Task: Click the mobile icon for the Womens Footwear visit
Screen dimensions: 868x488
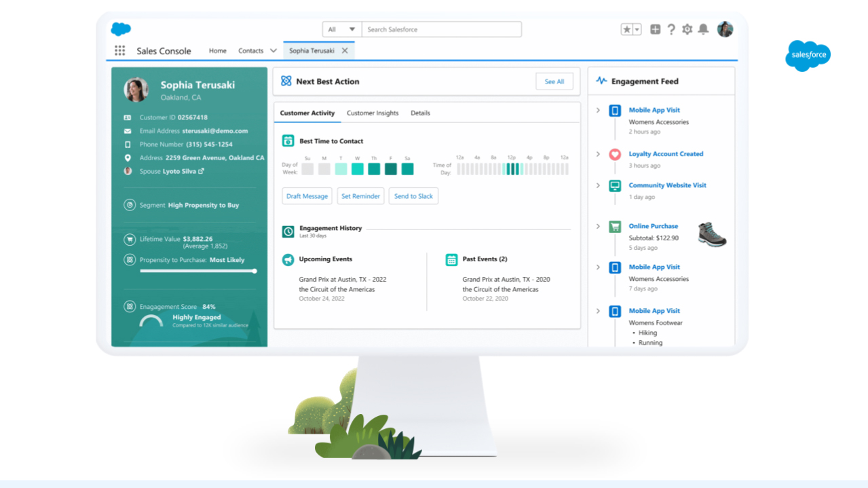Action: pyautogui.click(x=615, y=312)
